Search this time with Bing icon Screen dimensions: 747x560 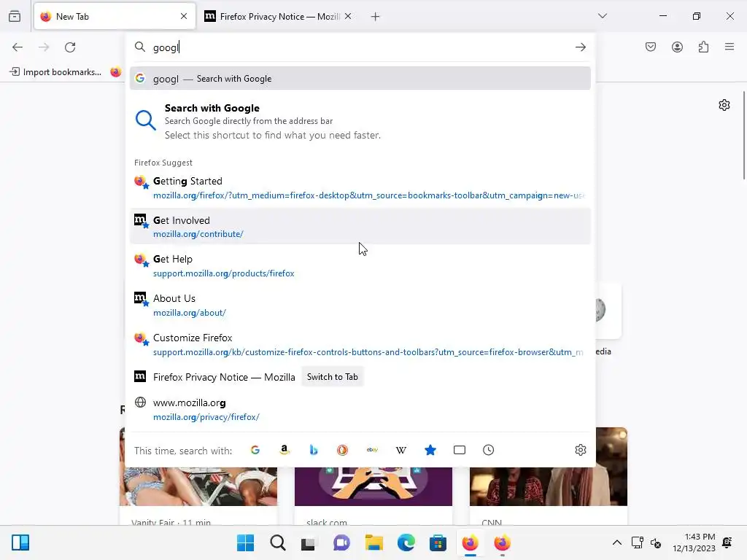click(314, 450)
